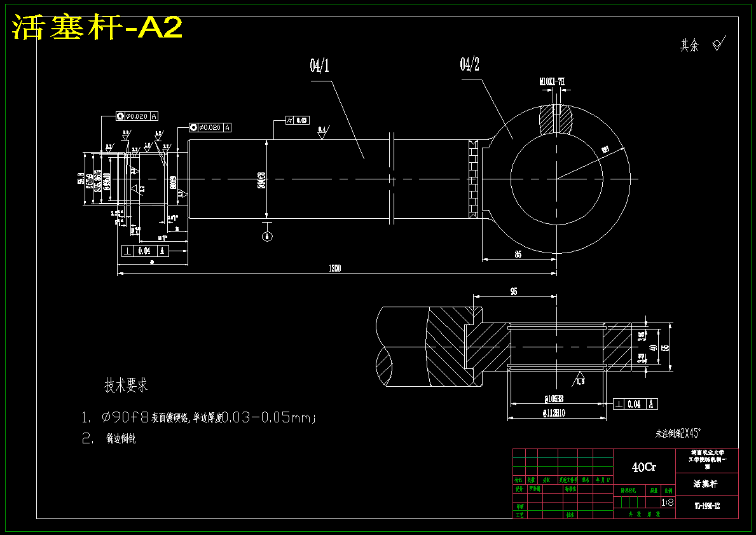Click the '其余' surface finish note
756x535 pixels.
tap(689, 45)
